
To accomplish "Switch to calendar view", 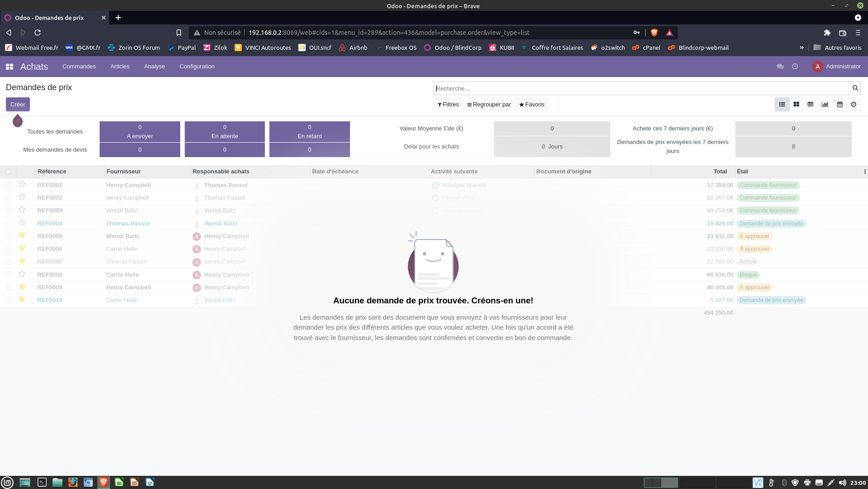I will [x=839, y=105].
